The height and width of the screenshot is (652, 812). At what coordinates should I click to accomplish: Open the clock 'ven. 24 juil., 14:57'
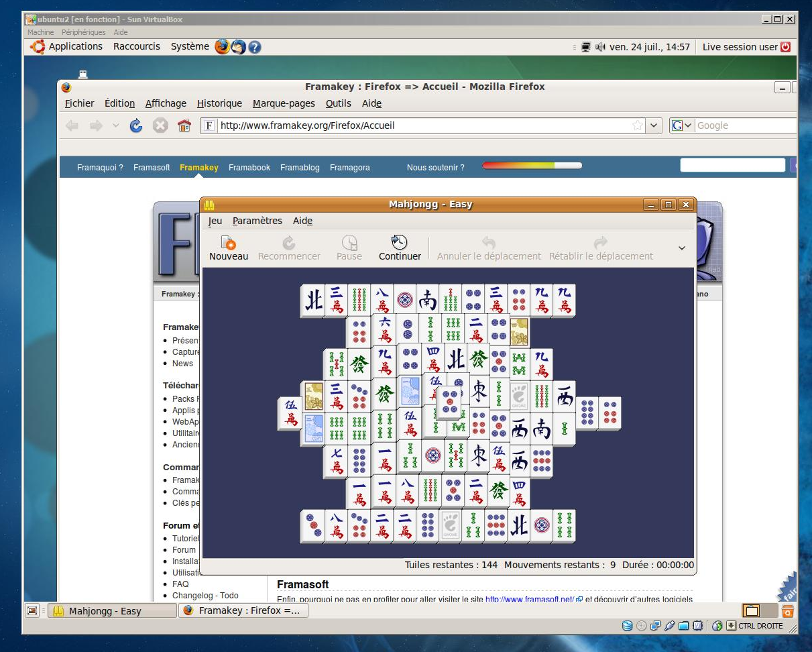pos(650,47)
